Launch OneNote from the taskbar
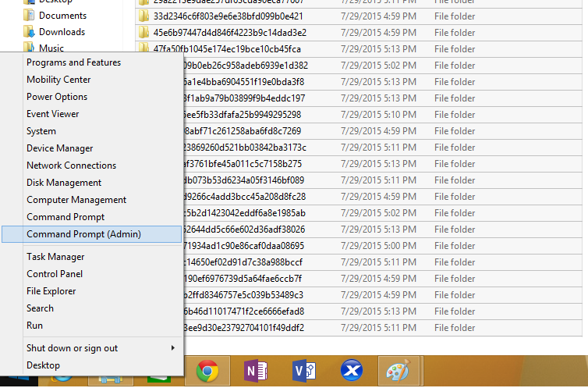This screenshot has width=588, height=388. [255, 371]
